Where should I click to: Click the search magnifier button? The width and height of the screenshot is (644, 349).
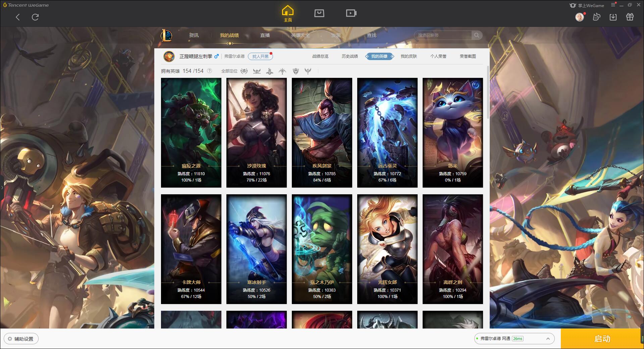tap(477, 35)
